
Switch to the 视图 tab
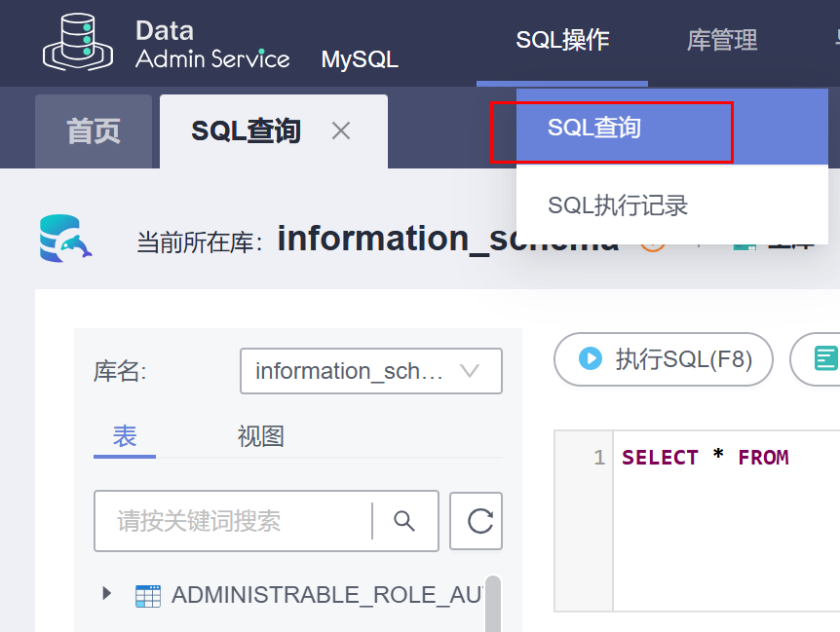point(260,436)
